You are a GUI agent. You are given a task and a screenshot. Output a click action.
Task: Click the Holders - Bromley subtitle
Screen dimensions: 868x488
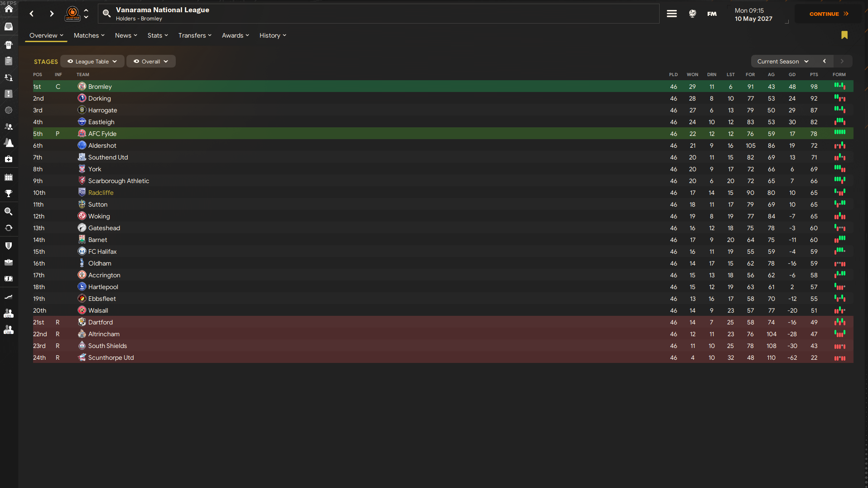point(139,19)
